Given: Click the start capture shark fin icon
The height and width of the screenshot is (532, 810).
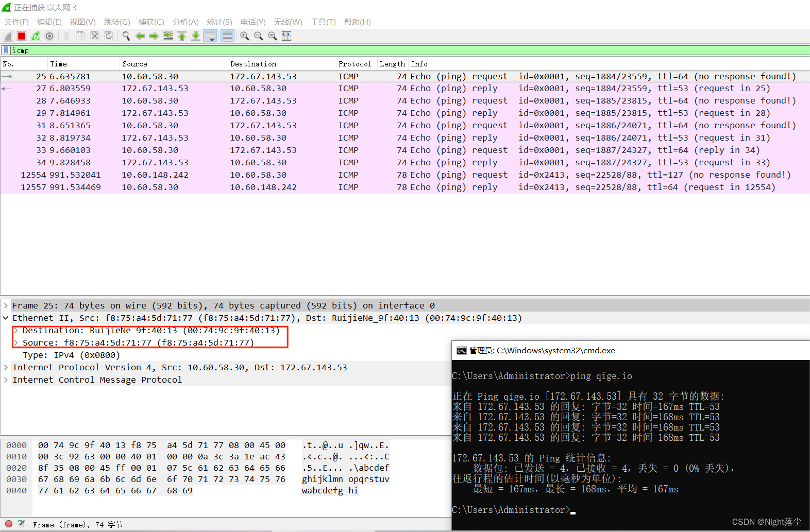Looking at the screenshot, I should (8, 36).
